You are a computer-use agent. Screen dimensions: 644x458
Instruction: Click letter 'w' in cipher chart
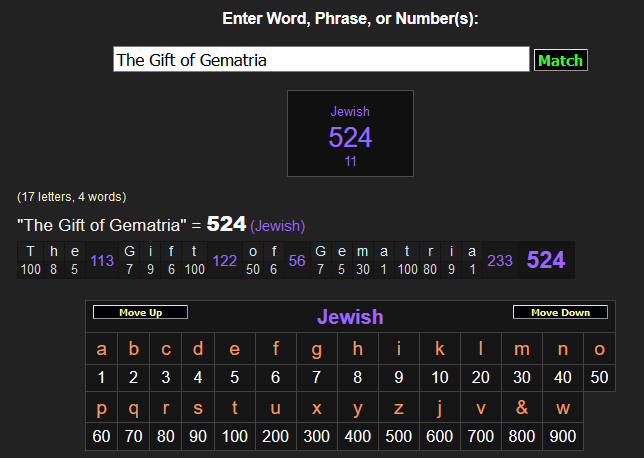[563, 408]
